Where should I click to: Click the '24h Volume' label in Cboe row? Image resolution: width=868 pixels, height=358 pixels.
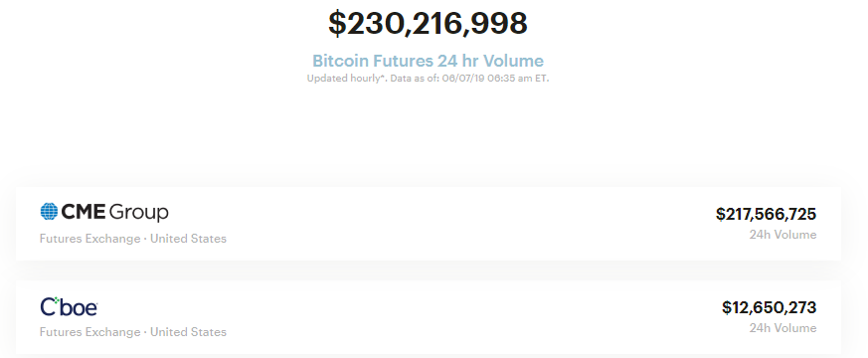782,328
